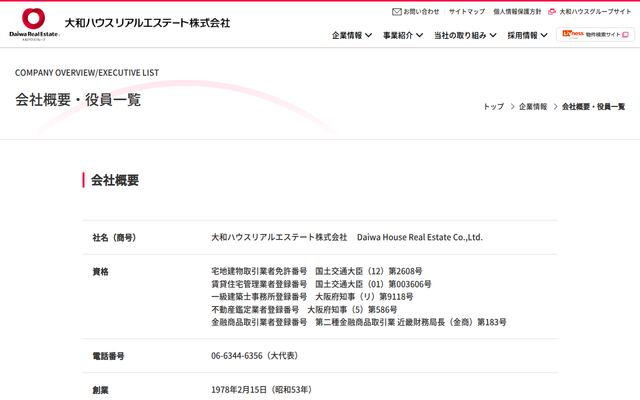Select the 賃貸住宅管理業者登録番号 line

pyautogui.click(x=321, y=284)
